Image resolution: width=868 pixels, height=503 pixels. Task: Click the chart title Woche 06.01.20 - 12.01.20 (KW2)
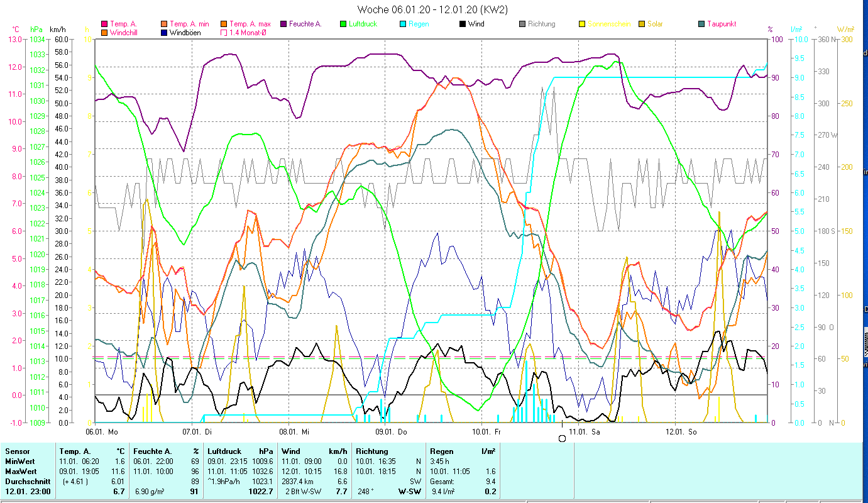point(432,9)
